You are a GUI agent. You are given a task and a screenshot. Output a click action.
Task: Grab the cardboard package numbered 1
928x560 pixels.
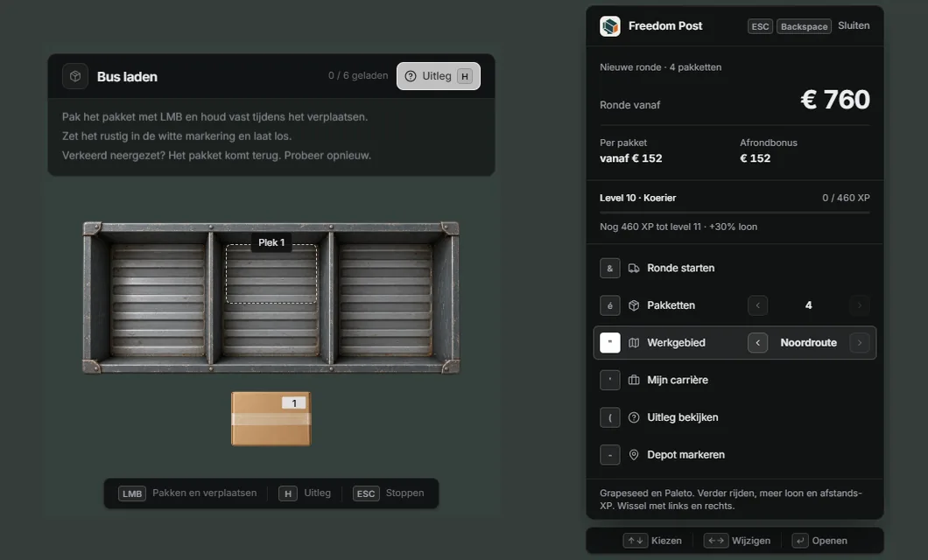pyautogui.click(x=271, y=418)
